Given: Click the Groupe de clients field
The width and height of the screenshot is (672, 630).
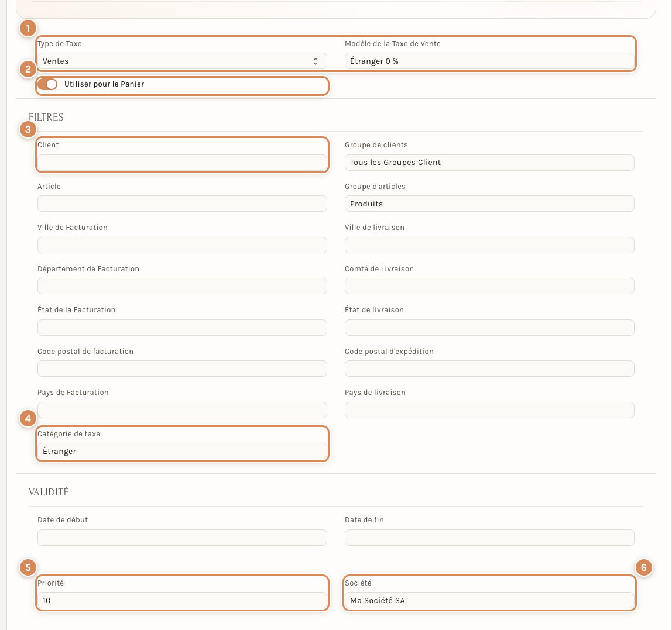Looking at the screenshot, I should click(489, 163).
